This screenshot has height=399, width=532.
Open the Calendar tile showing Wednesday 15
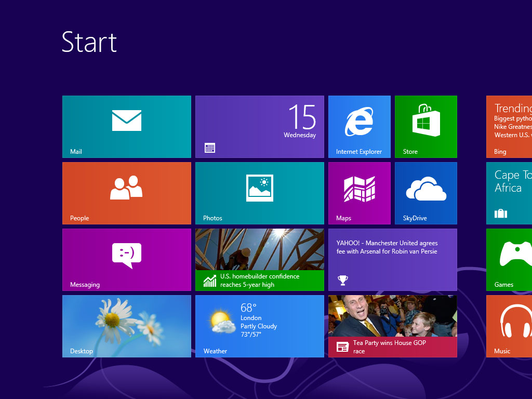point(259,126)
